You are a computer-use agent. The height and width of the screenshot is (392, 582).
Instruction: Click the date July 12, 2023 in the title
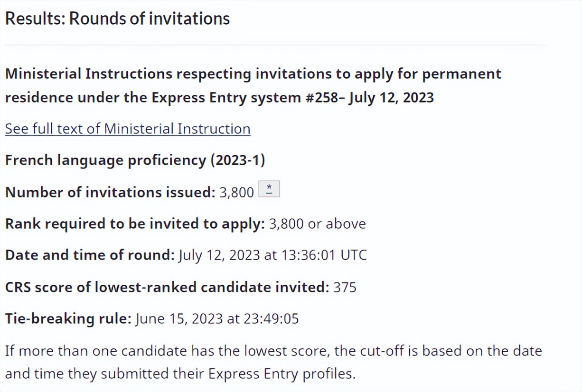[391, 98]
